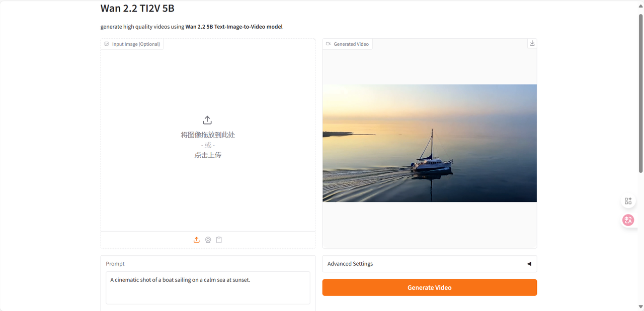Click the generated sailboat video preview

pyautogui.click(x=429, y=143)
